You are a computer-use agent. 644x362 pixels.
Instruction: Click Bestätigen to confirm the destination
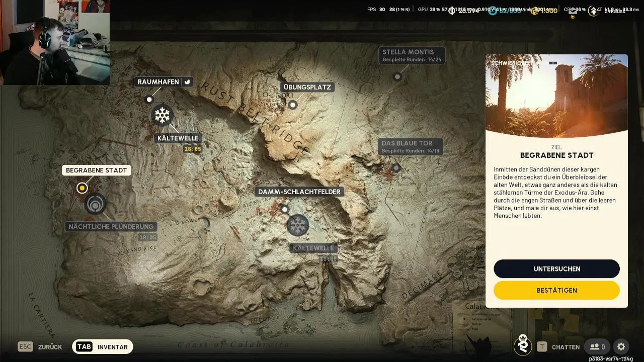tap(556, 290)
